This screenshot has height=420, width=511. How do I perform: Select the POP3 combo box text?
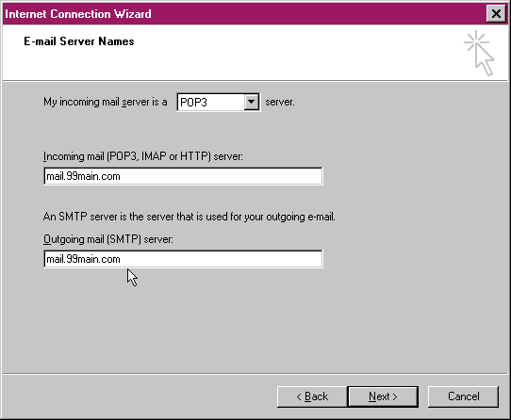click(x=193, y=103)
